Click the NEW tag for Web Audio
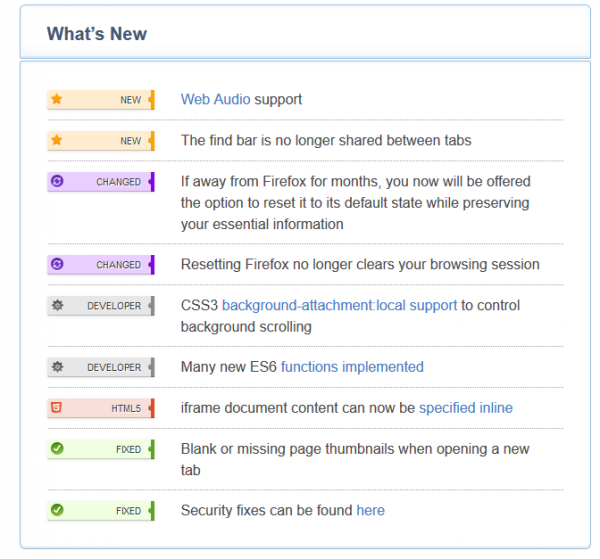The image size is (600, 559). coord(130,100)
